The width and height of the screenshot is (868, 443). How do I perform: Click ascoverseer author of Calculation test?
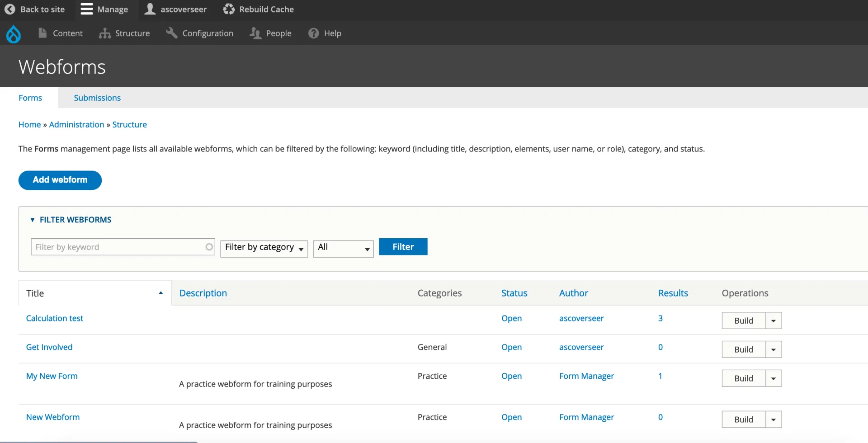(x=581, y=318)
